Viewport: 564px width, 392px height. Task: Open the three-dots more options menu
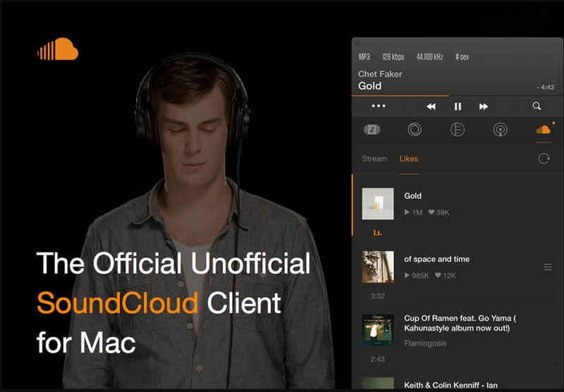(x=379, y=106)
